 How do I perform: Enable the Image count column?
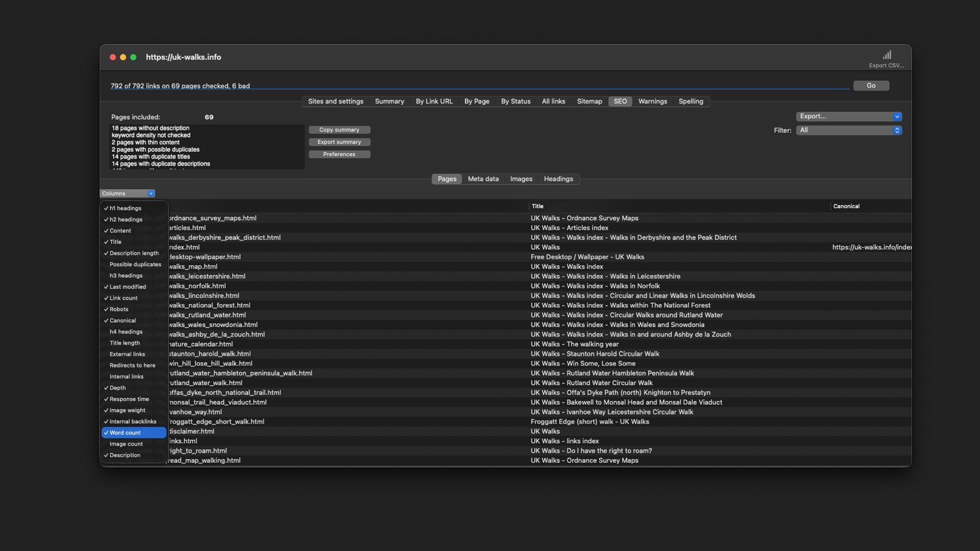click(x=134, y=444)
